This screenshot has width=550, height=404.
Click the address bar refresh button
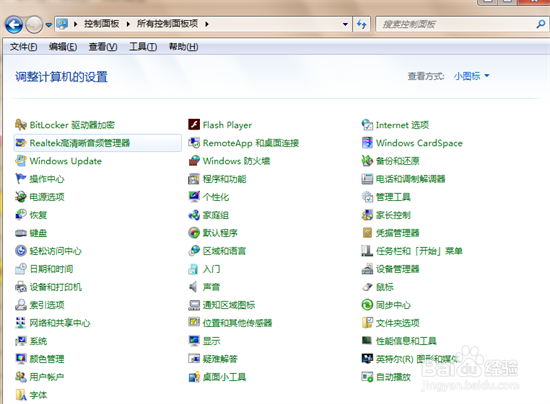pyautogui.click(x=362, y=24)
